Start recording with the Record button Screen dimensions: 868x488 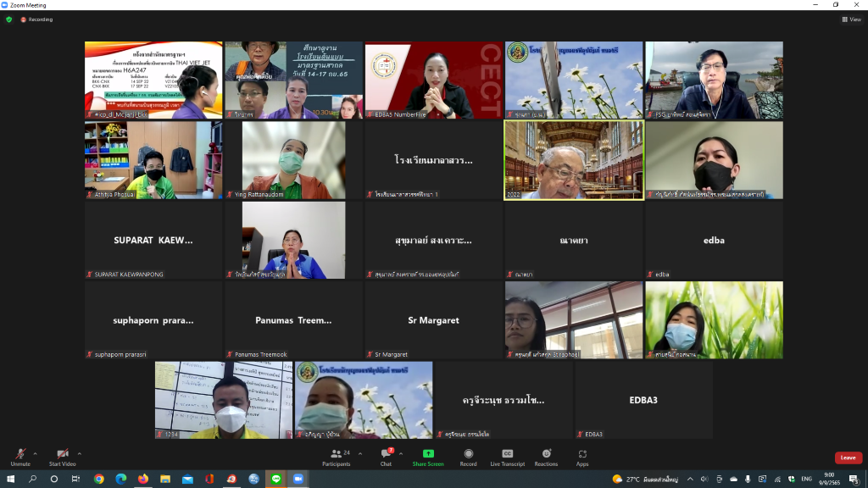[468, 457]
